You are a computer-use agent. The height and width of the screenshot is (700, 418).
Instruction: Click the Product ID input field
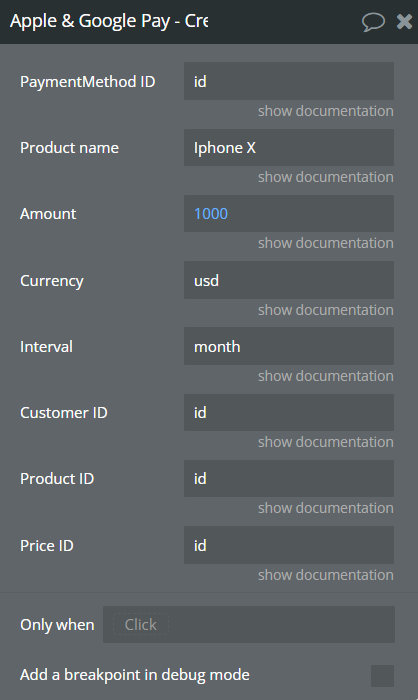[289, 479]
